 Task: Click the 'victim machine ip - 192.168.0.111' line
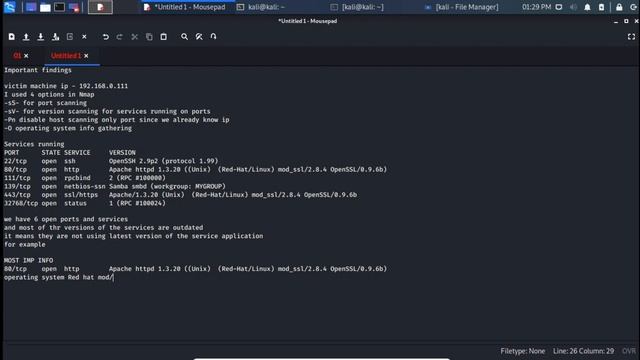pos(66,86)
